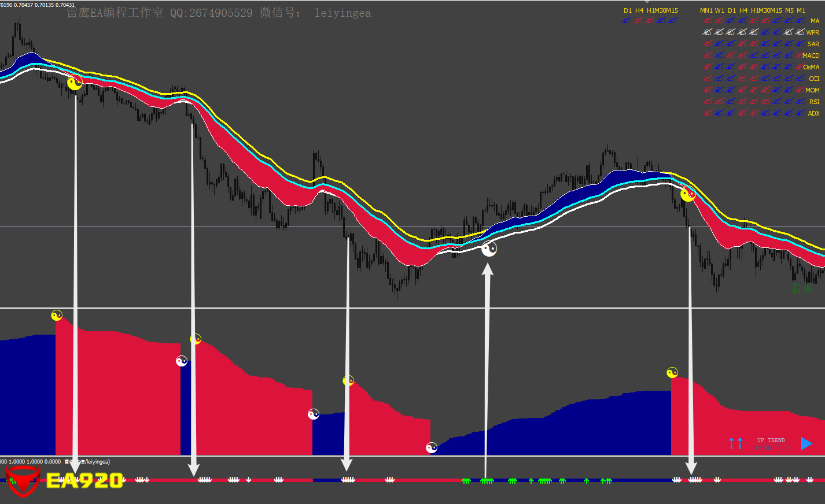This screenshot has width=825, height=504.
Task: Click leftmost yellow yin-yang on price chart
Action: click(75, 83)
